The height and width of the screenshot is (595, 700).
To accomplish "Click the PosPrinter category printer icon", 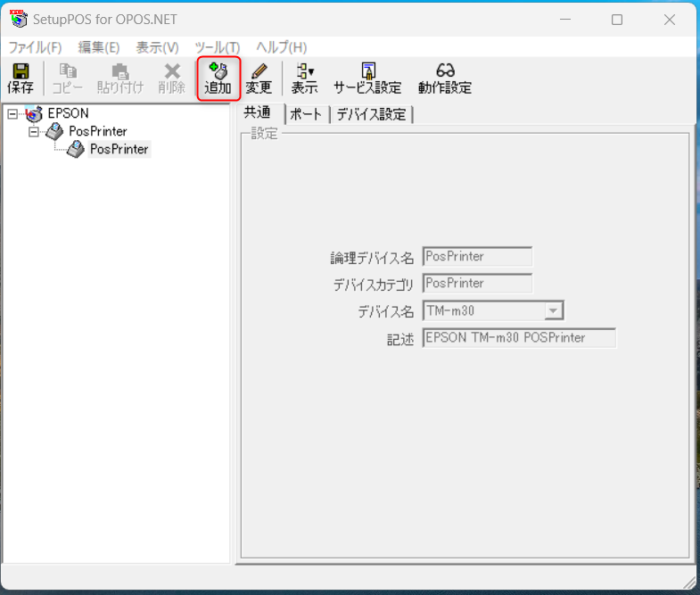I will [55, 131].
